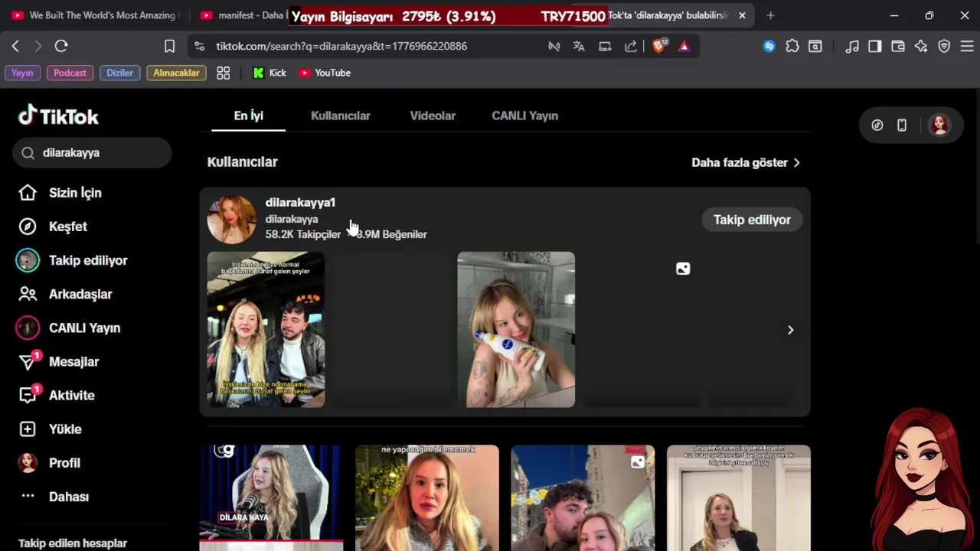The image size is (980, 551).
Task: Open the Brave Wallet icon
Action: (898, 46)
